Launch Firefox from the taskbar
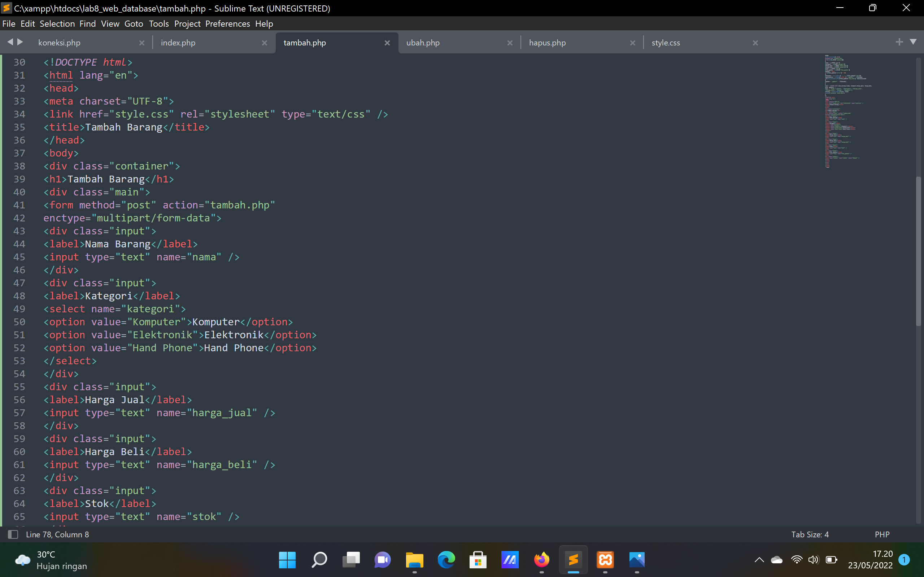The height and width of the screenshot is (577, 924). pyautogui.click(x=541, y=560)
